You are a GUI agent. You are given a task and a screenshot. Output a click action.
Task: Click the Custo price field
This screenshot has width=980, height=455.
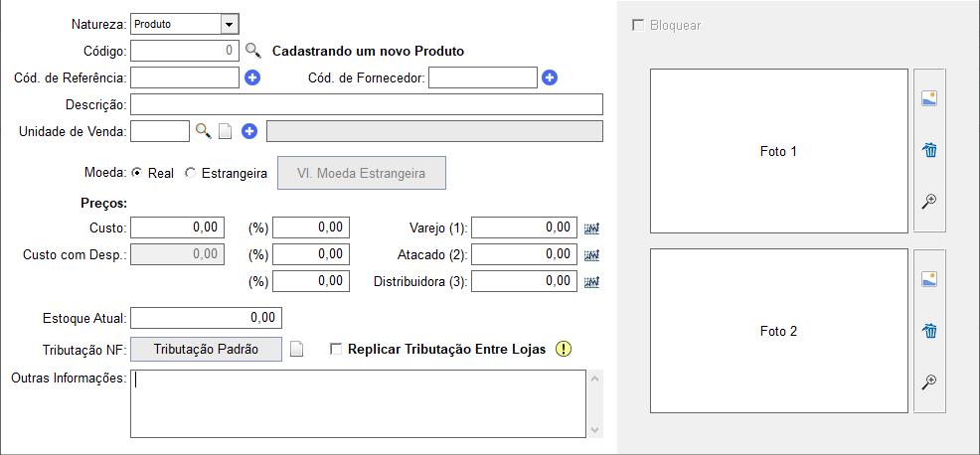(x=177, y=227)
